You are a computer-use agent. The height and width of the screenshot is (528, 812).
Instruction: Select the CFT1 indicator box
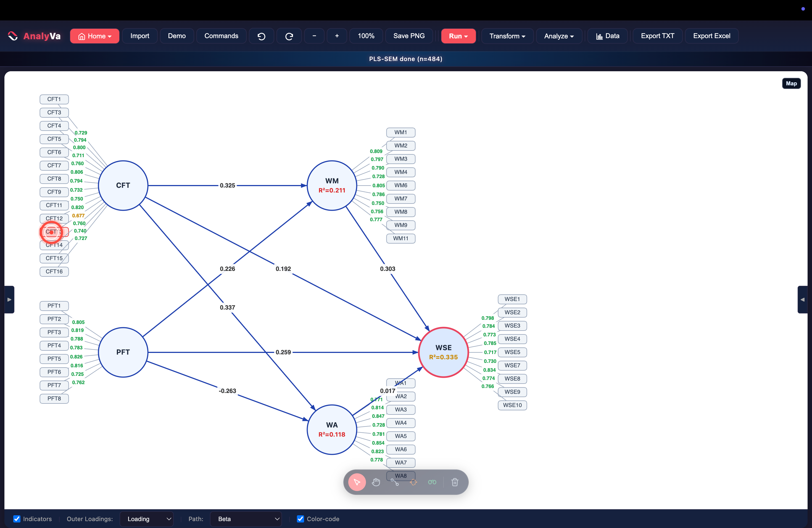click(x=54, y=99)
